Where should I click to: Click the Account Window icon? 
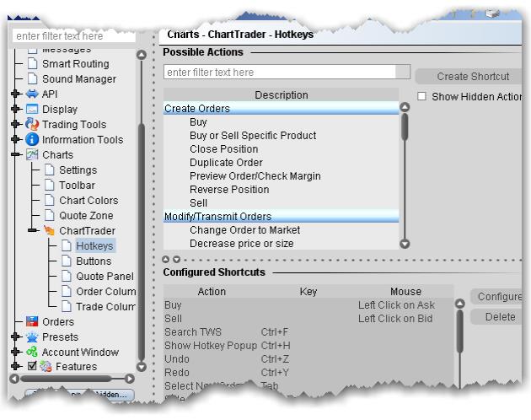coord(33,353)
